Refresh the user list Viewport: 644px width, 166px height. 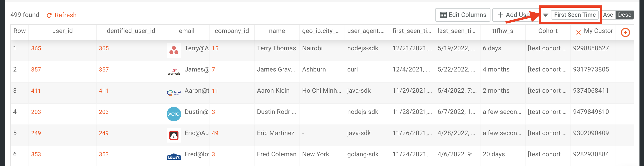[61, 15]
